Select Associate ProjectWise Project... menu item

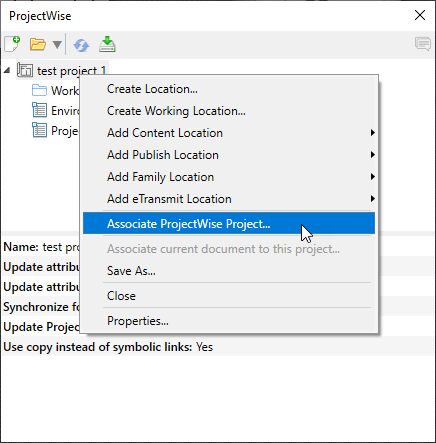click(x=229, y=223)
